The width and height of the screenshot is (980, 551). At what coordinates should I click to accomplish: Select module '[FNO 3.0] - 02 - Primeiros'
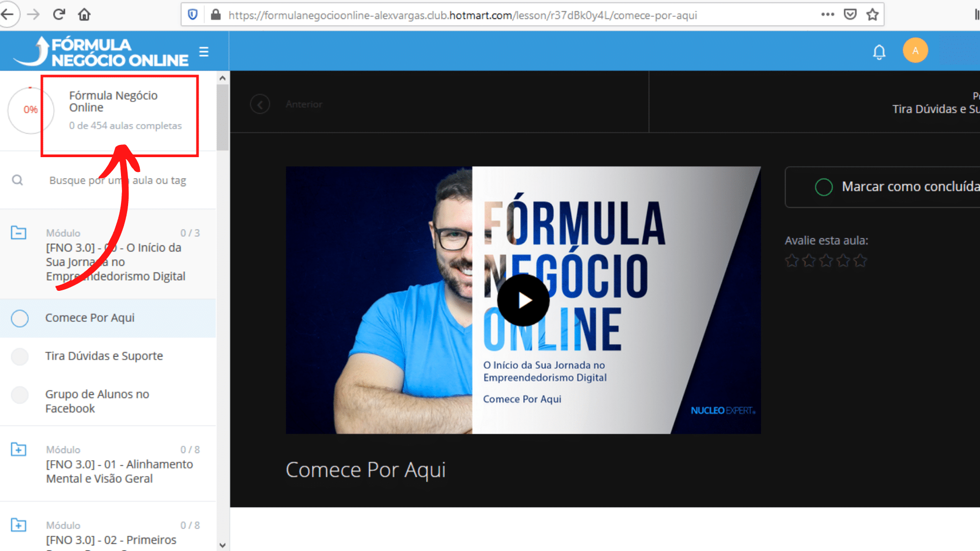pos(111,540)
